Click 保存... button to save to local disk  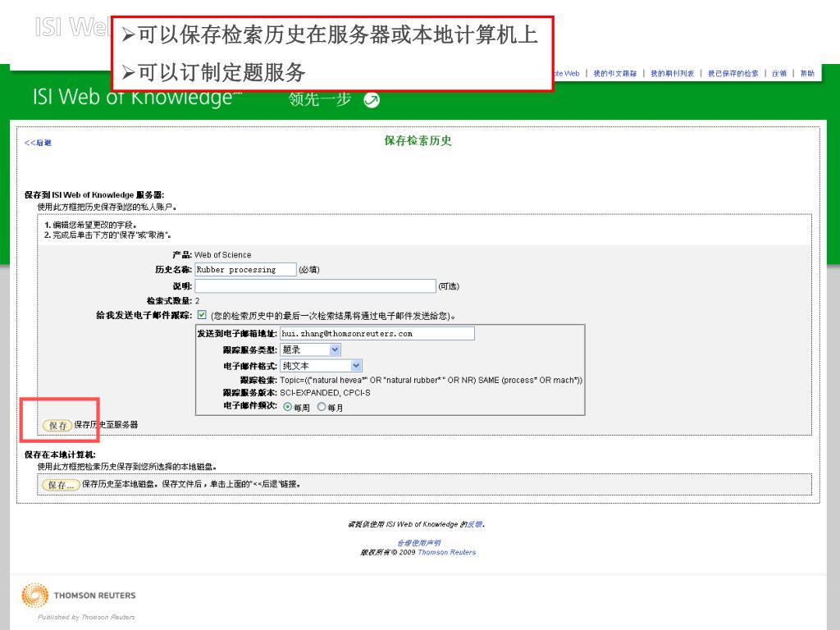pos(61,485)
